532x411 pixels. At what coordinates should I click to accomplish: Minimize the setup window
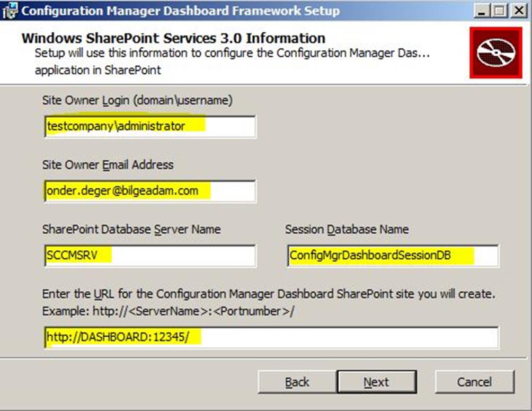pos(482,11)
